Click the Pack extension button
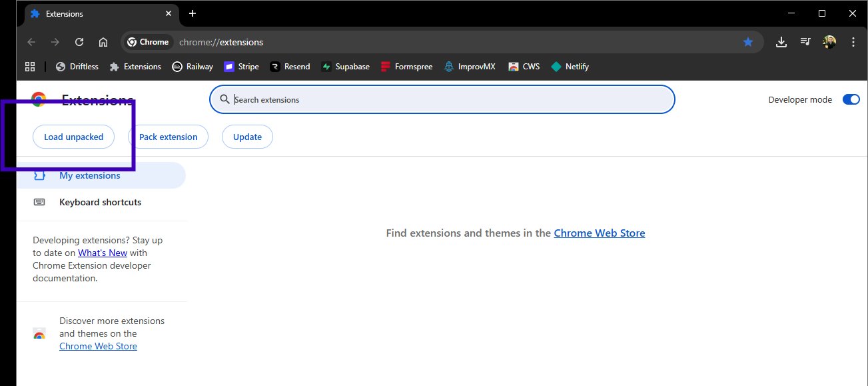The height and width of the screenshot is (386, 868). click(168, 137)
